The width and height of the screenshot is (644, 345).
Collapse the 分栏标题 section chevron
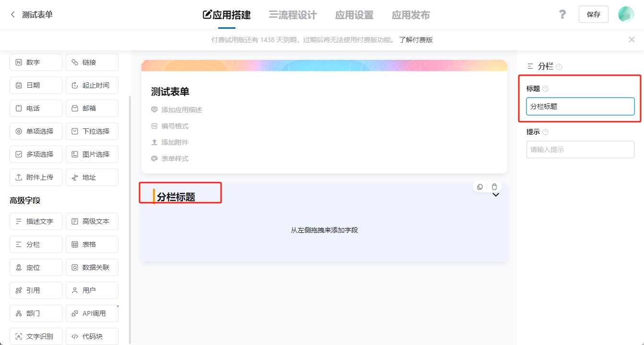click(x=496, y=195)
